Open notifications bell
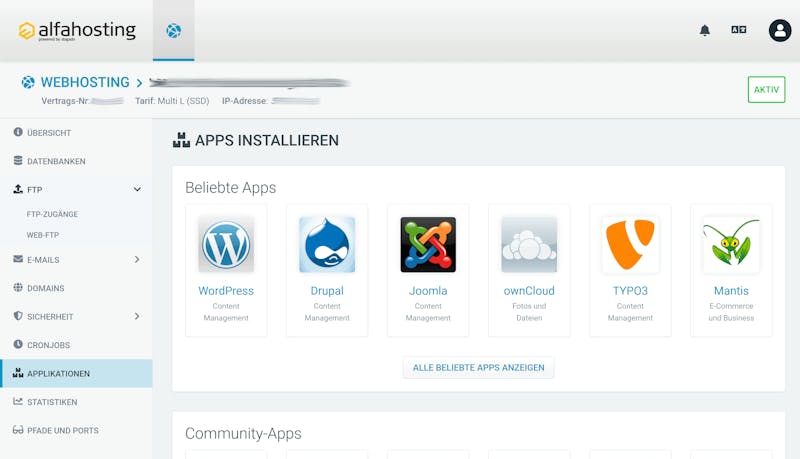This screenshot has height=459, width=800. 705,31
